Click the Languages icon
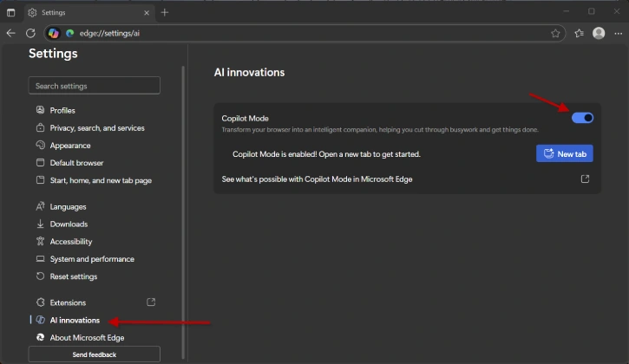 point(40,206)
